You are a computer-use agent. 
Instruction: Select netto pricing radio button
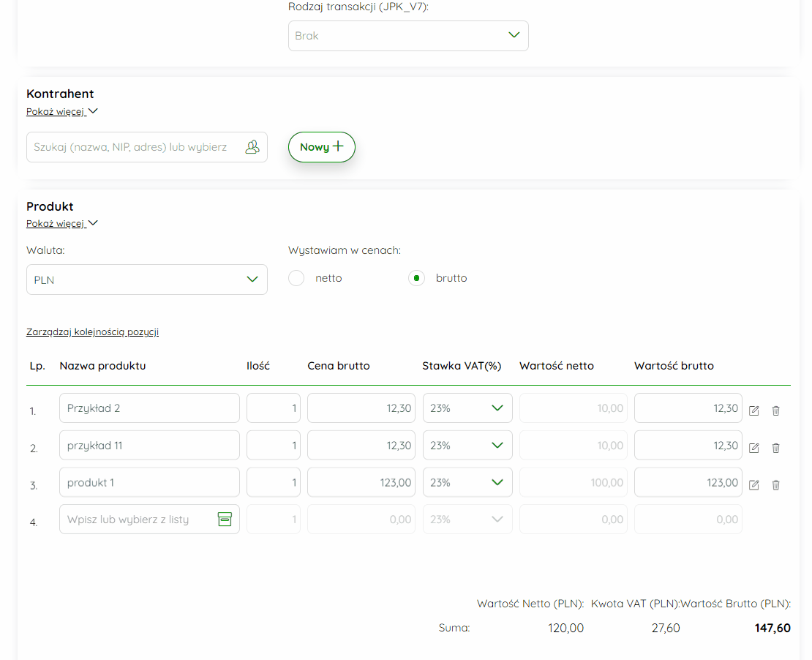click(x=296, y=278)
